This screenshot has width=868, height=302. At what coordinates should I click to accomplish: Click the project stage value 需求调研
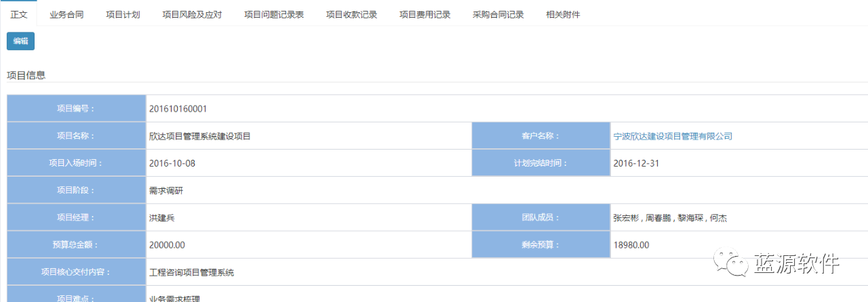coord(165,191)
